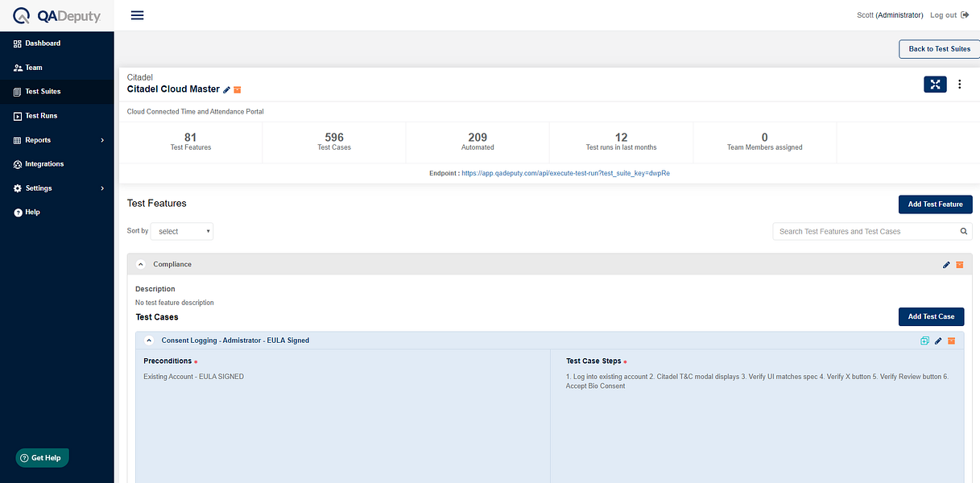Viewport: 980px width, 483px height.
Task: Click the 81 Test Features stat
Action: (x=191, y=142)
